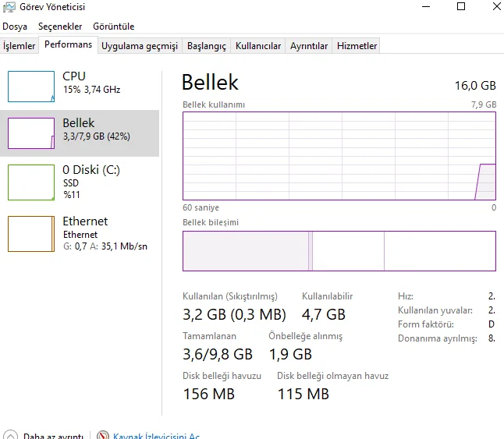This screenshot has height=439, width=504.
Task: Open Kaynak İzleyicisi link
Action: (156, 436)
